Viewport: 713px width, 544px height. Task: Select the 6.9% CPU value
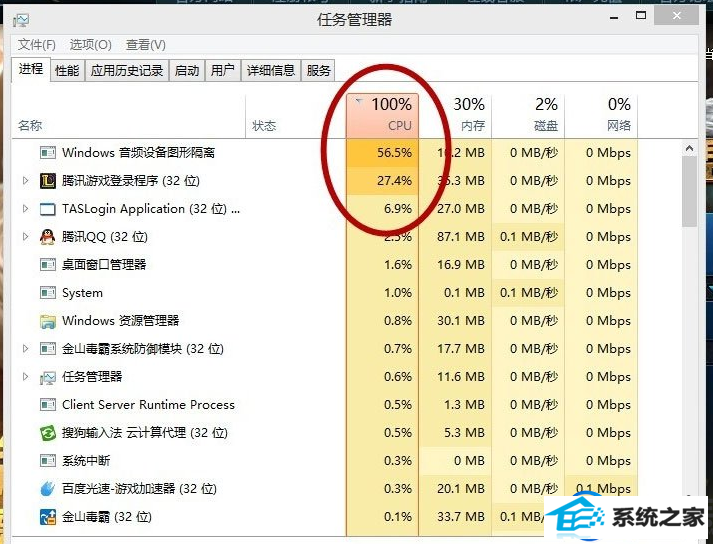398,209
